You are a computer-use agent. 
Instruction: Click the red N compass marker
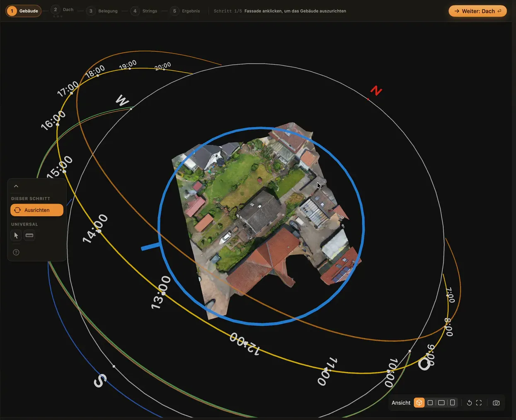coord(376,90)
